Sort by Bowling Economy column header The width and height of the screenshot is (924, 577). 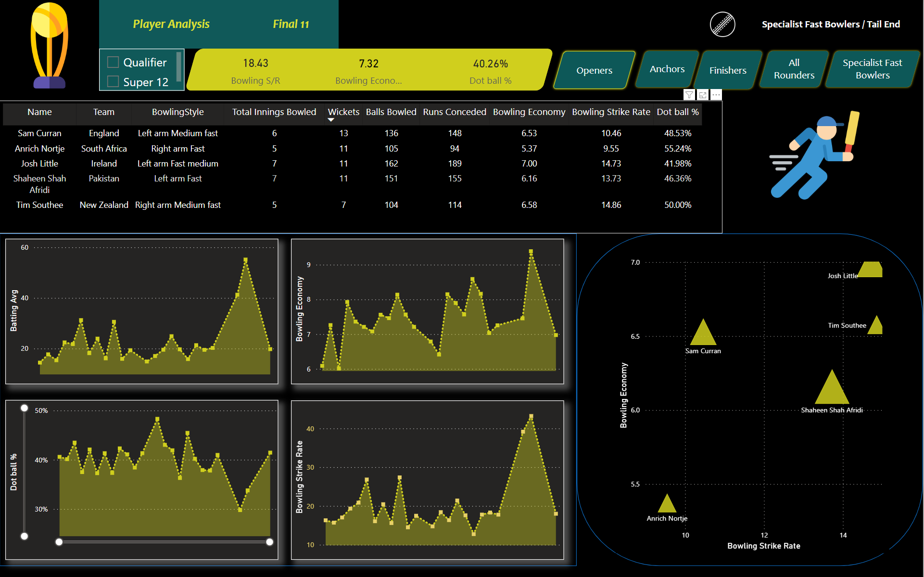click(x=529, y=112)
